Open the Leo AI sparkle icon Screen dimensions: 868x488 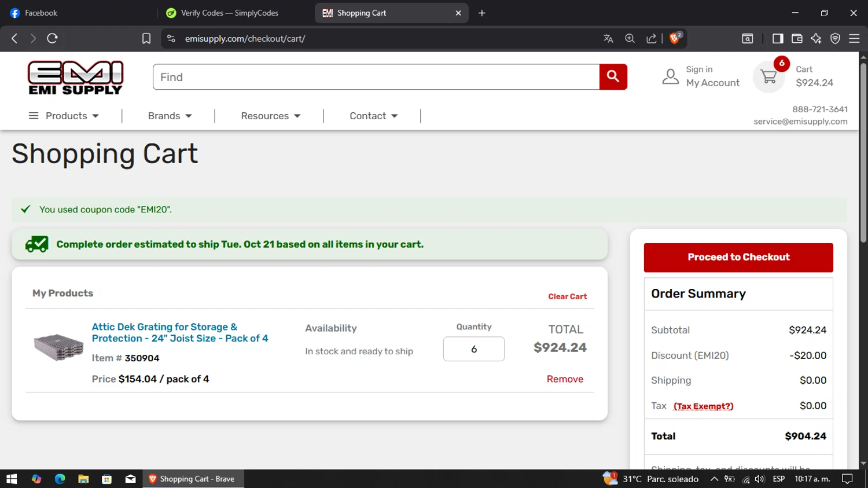pyautogui.click(x=816, y=38)
